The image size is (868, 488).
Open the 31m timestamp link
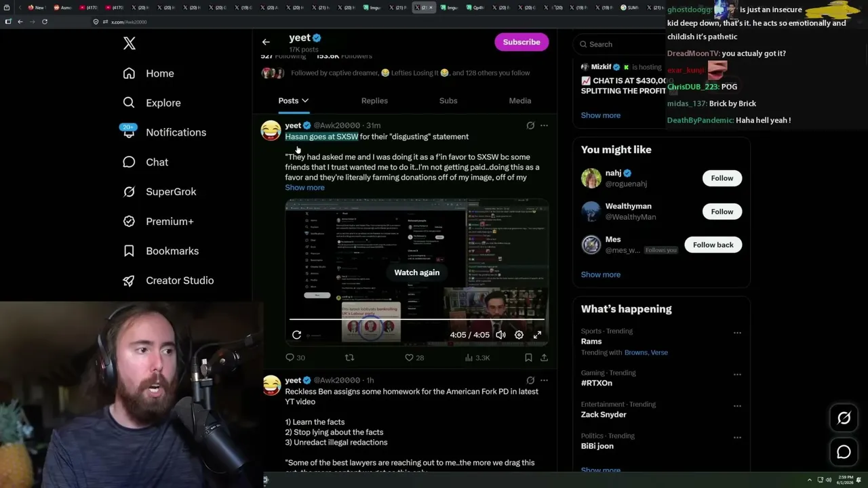pos(374,125)
